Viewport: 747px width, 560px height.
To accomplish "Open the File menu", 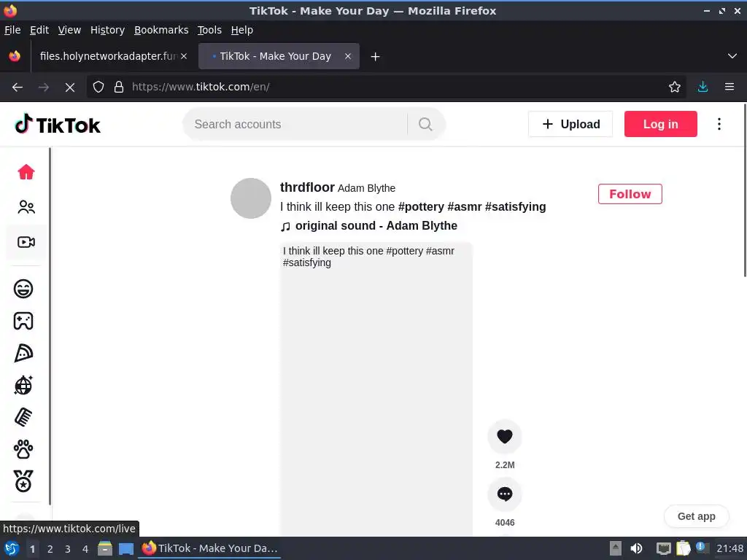I will click(x=12, y=30).
